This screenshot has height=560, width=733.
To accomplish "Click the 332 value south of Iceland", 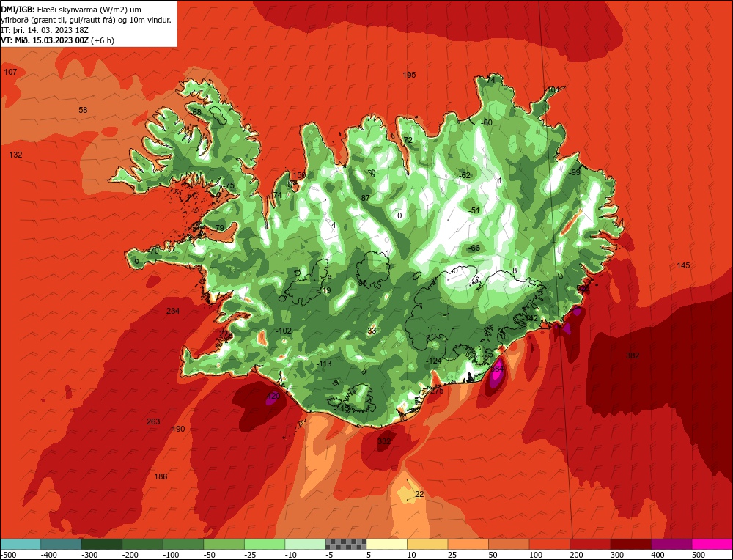I will point(384,441).
